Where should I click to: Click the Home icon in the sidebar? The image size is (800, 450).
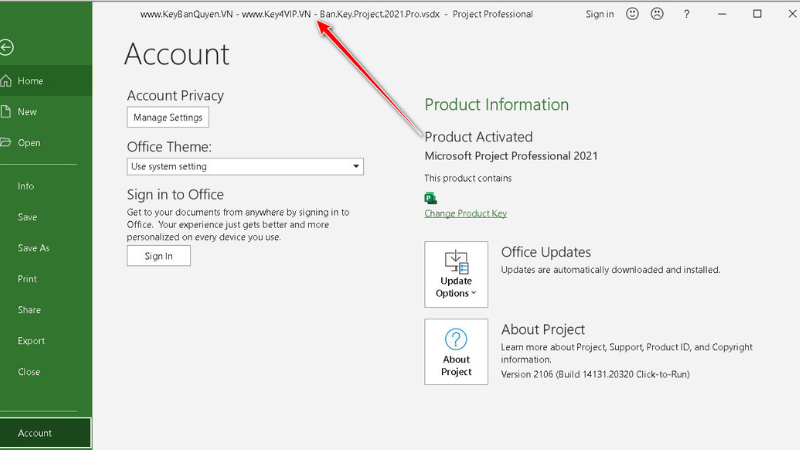[x=6, y=81]
